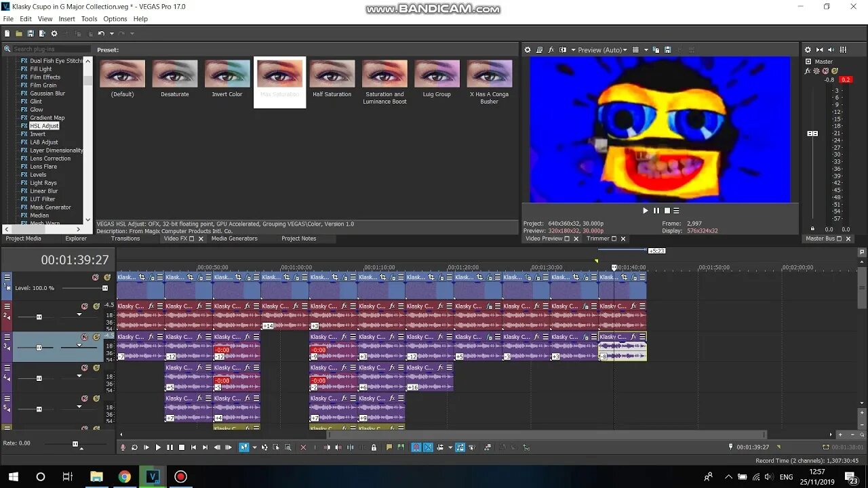
Task: Open Video Output FX icon in preview
Action: pos(551,49)
